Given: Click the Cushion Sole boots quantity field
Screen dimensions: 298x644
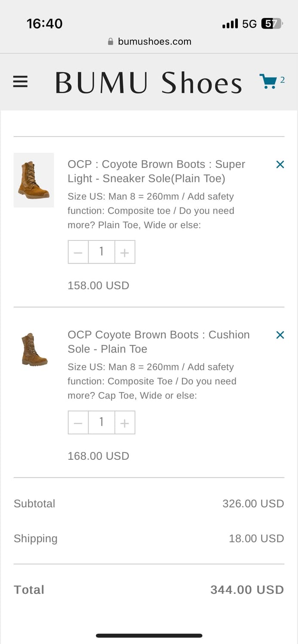Looking at the screenshot, I should click(101, 422).
